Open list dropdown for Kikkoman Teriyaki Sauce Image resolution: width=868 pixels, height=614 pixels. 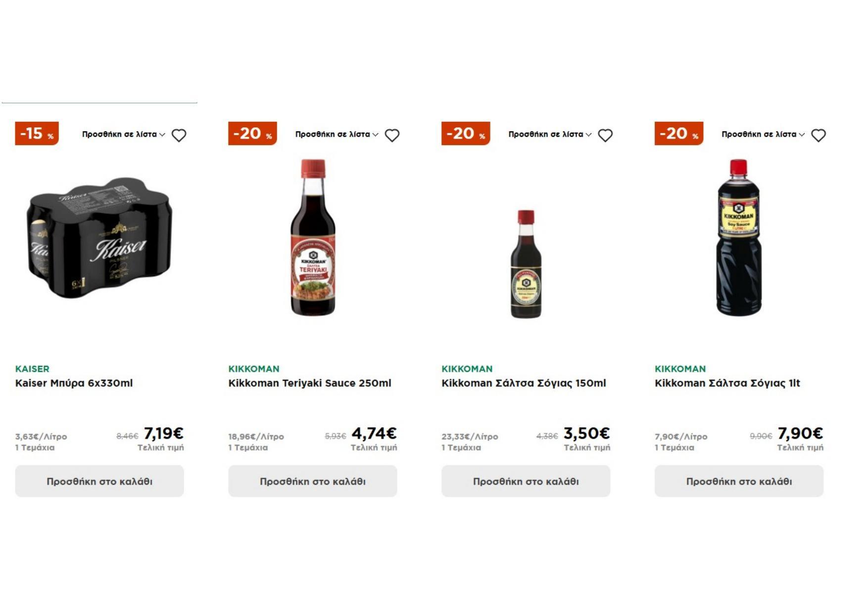(x=337, y=134)
